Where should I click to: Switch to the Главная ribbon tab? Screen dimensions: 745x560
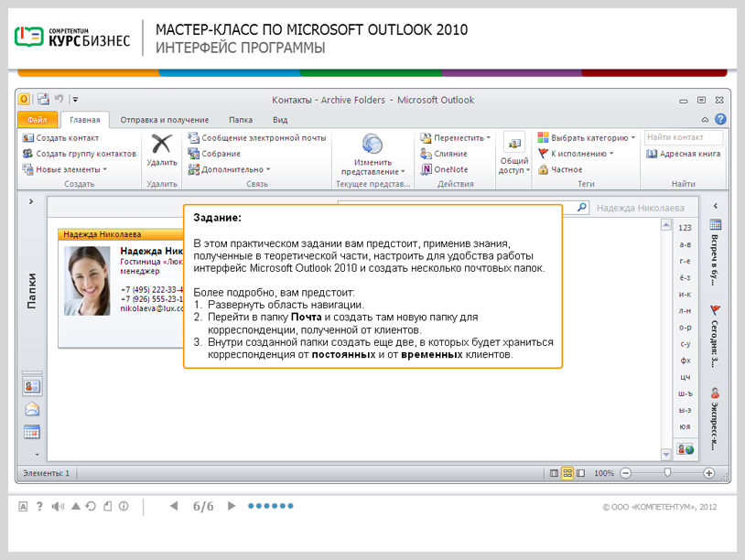85,120
